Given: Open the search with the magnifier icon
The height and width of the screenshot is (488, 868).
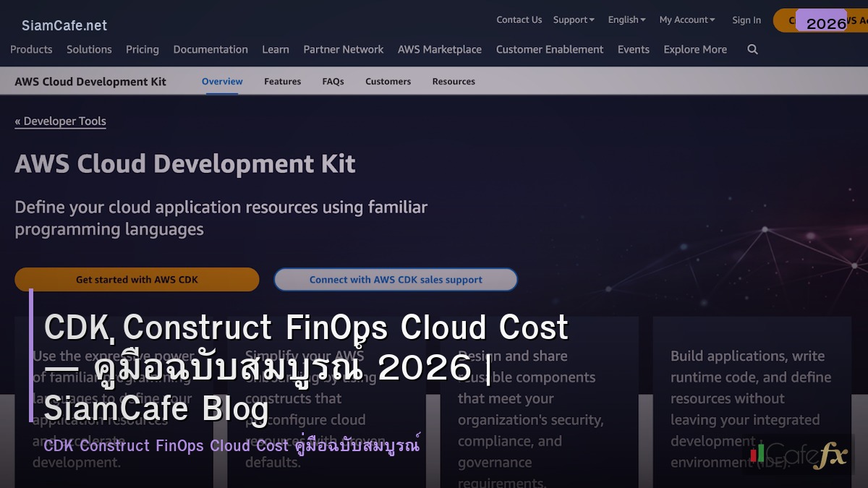Looking at the screenshot, I should 752,49.
